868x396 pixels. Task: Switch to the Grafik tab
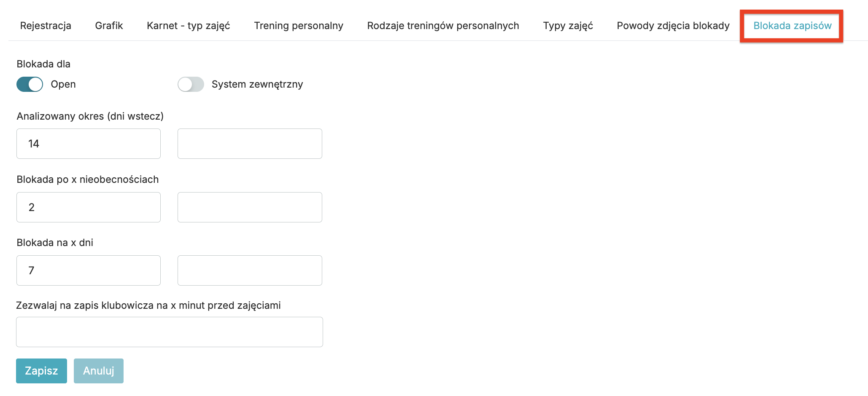point(109,26)
